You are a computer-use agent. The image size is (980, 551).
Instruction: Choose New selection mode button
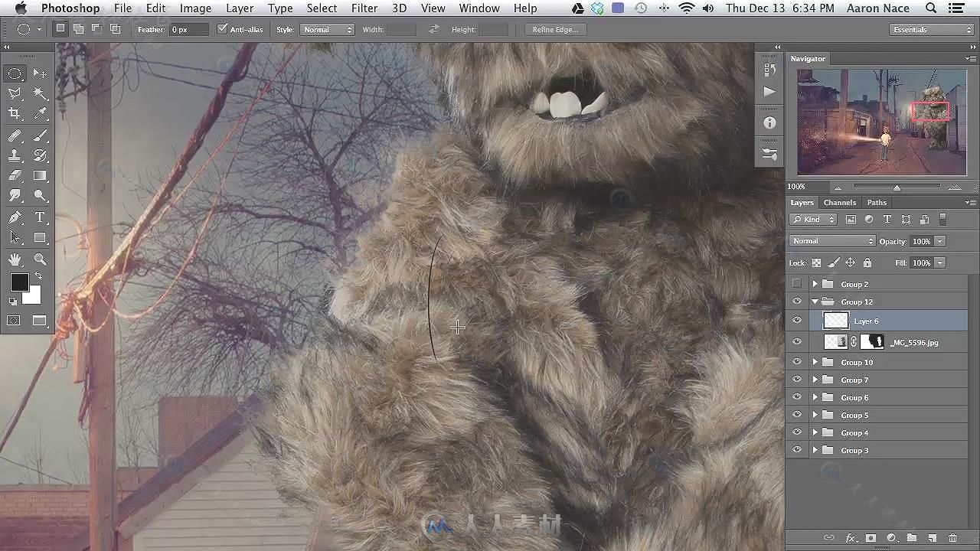pos(60,29)
